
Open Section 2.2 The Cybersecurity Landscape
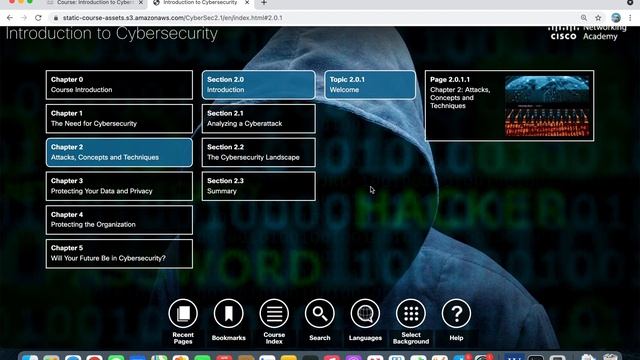pos(259,152)
